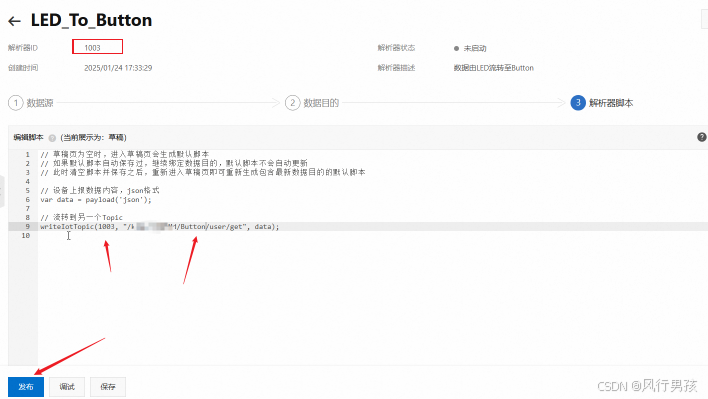
Task: Click the comment 流转到另一个Topic
Action: (81, 218)
